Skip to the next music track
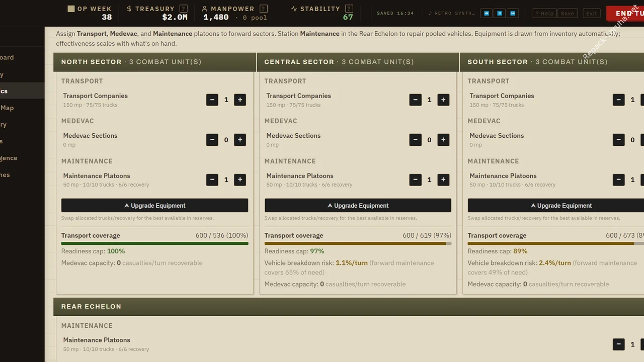644x362 pixels. (x=513, y=13)
